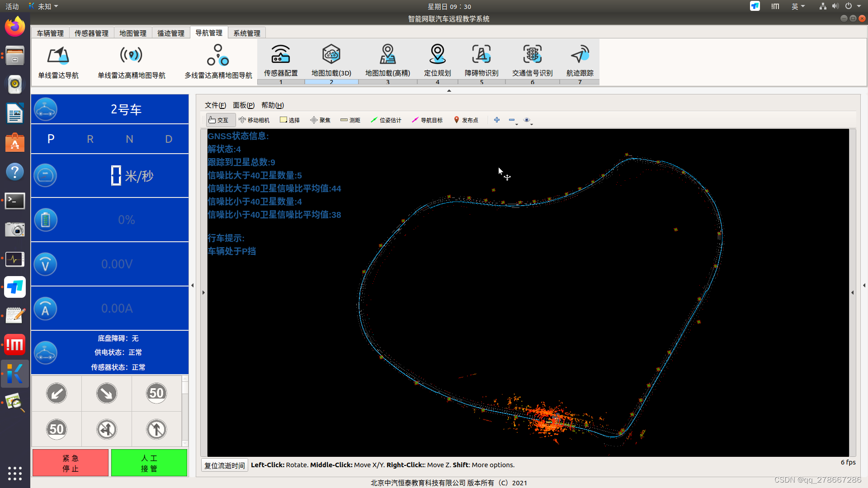The width and height of the screenshot is (868, 488).
Task: Click the battery level icon
Action: pyautogui.click(x=46, y=220)
